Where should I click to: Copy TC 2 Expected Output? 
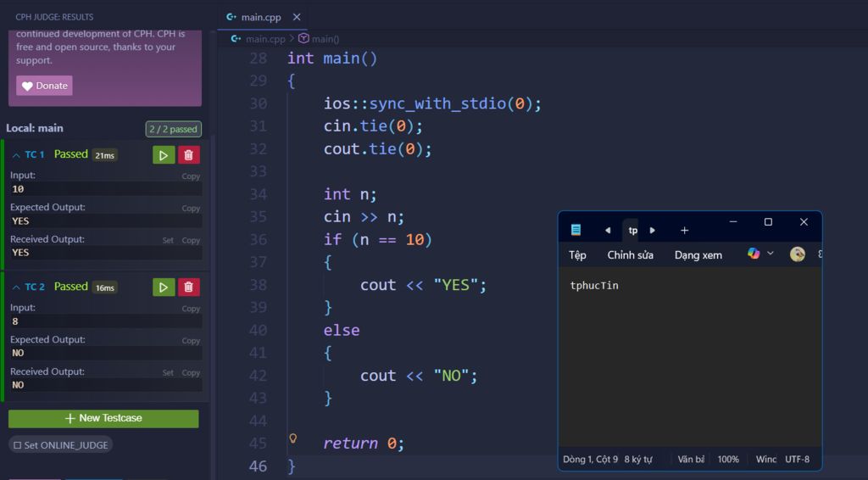pyautogui.click(x=191, y=341)
